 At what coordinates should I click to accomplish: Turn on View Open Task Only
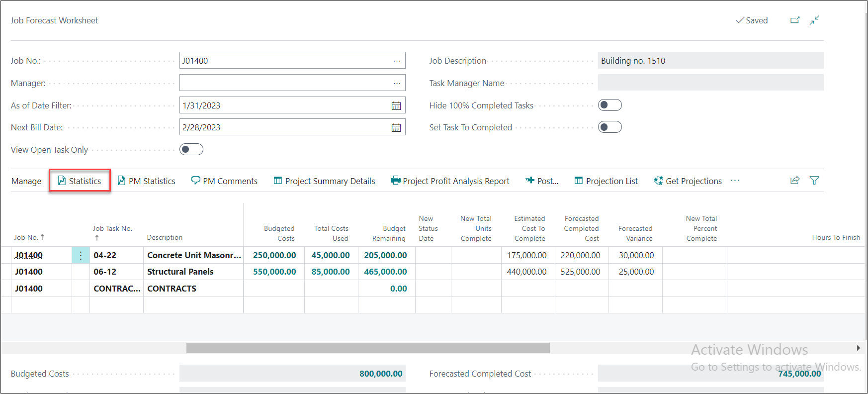point(191,149)
